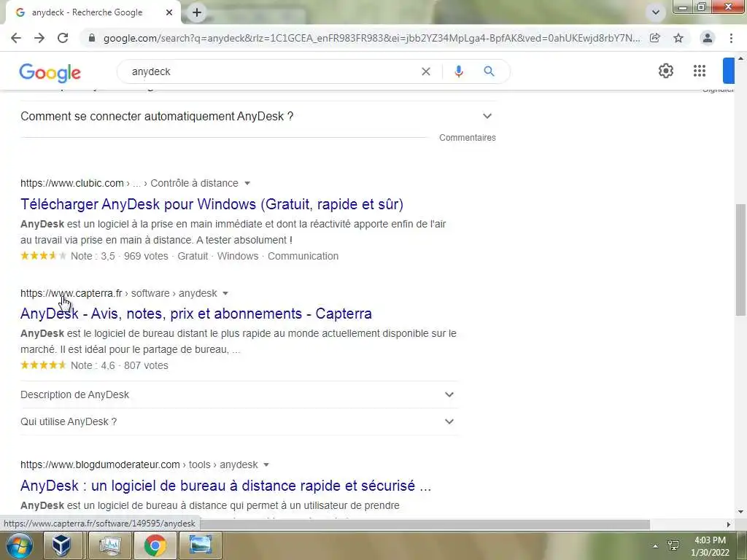The height and width of the screenshot is (560, 747).
Task: Click the magnifier search button
Action: [x=489, y=71]
